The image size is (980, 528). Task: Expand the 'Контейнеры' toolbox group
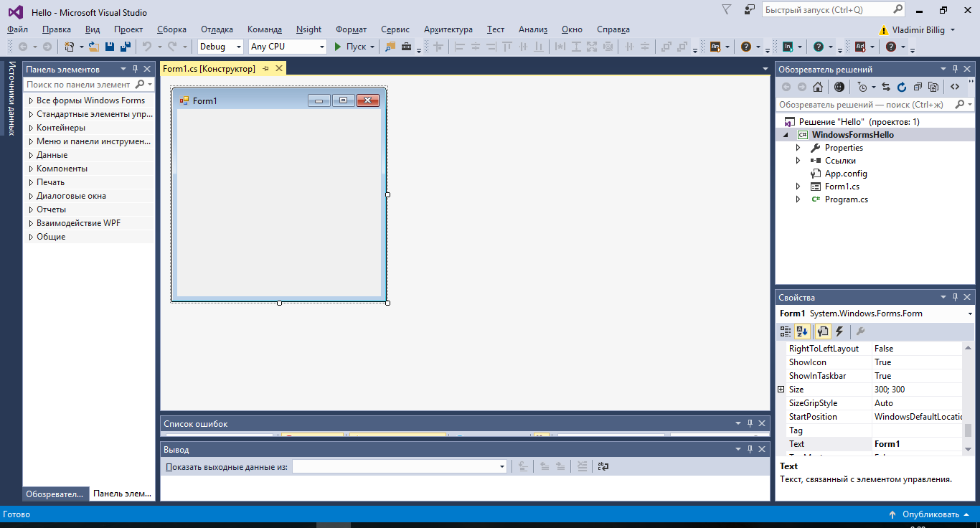(x=31, y=128)
